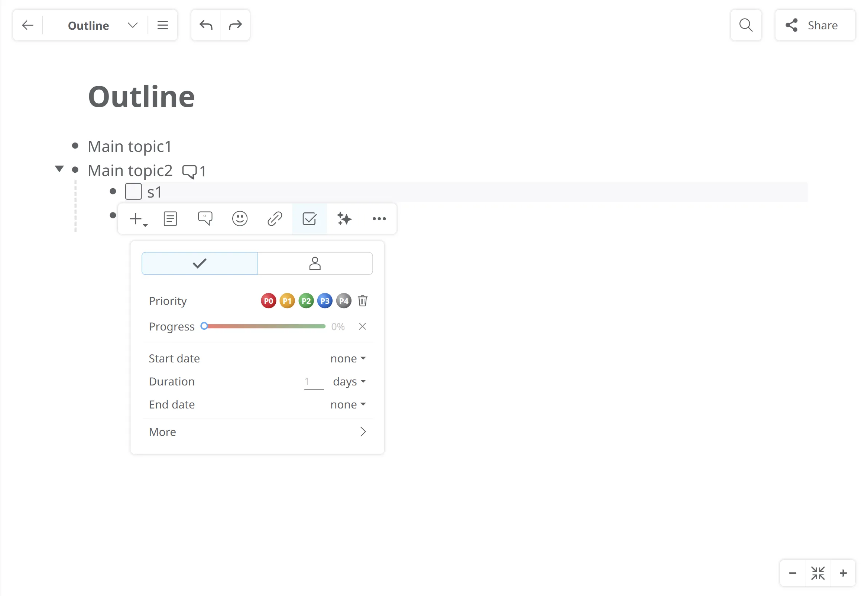Click the Progress slider track
Viewport: 868px width, 596px height.
coord(266,326)
